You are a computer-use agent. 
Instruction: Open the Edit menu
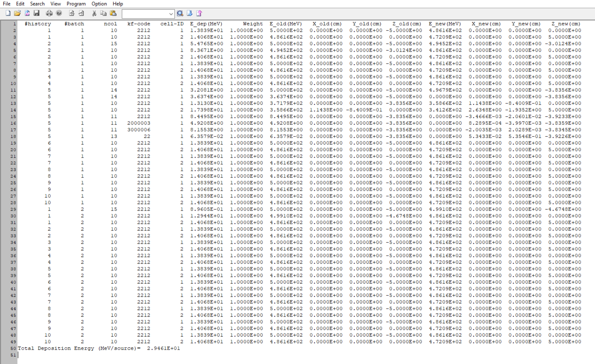pos(20,4)
